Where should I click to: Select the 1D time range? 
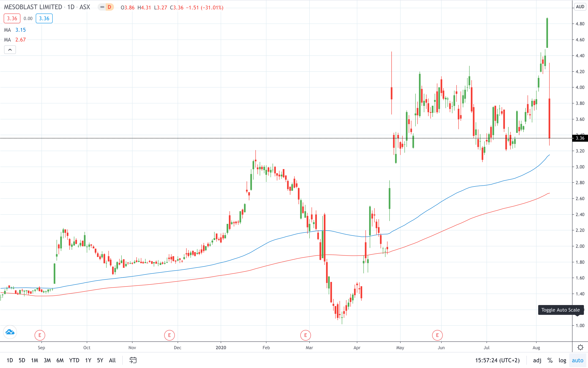pos(10,360)
